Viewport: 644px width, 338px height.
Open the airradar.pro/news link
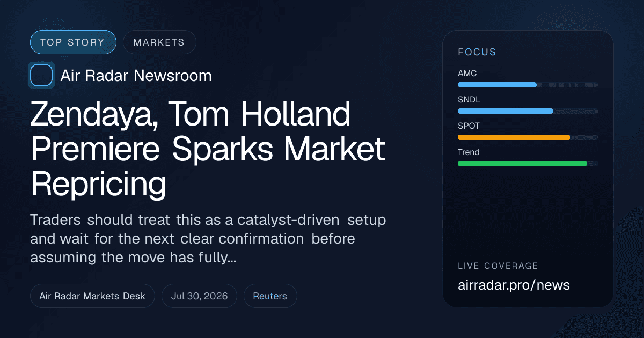pyautogui.click(x=514, y=285)
